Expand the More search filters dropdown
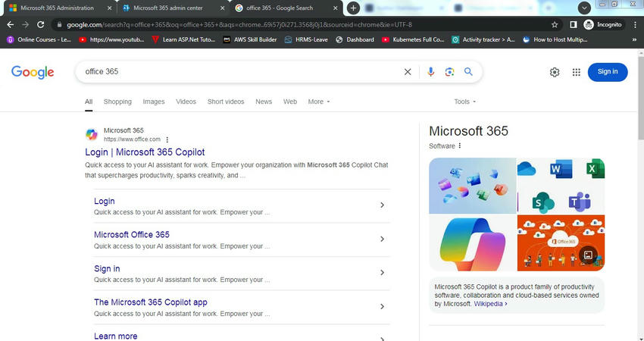Image resolution: width=644 pixels, height=341 pixels. tap(319, 102)
